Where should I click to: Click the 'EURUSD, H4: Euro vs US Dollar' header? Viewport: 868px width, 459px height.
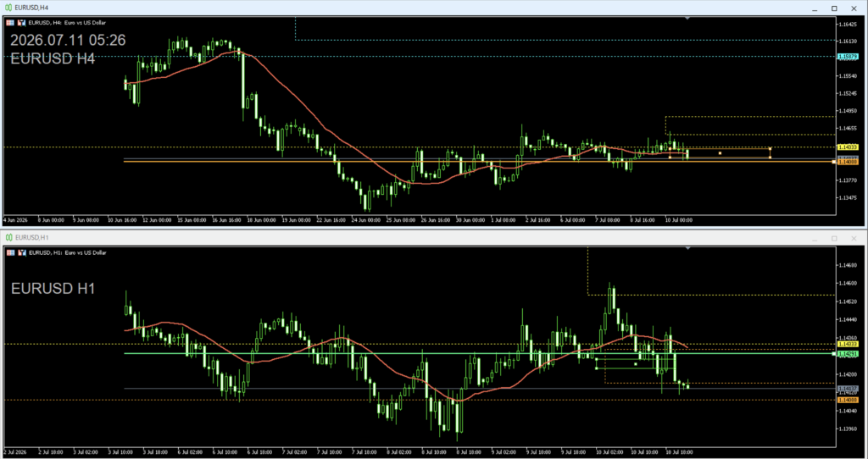click(67, 23)
